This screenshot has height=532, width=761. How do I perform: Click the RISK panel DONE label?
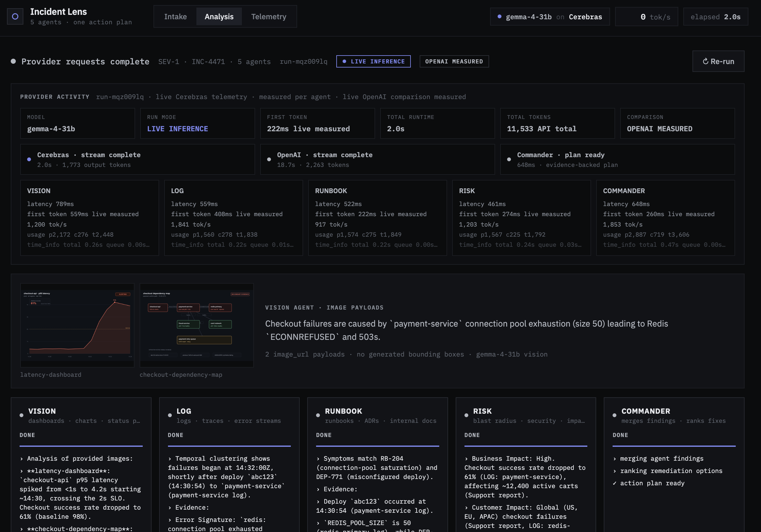(x=472, y=435)
